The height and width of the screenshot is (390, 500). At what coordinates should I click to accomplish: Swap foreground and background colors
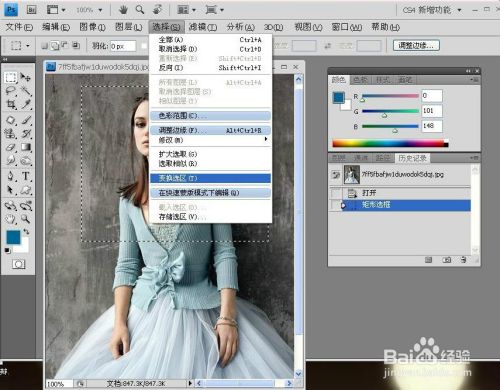[x=26, y=231]
